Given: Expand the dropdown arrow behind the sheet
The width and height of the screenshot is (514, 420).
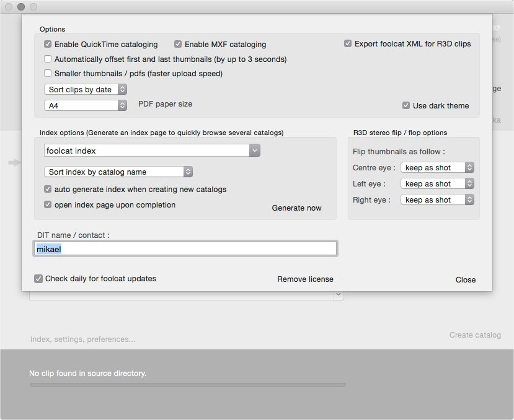Looking at the screenshot, I should tap(339, 294).
